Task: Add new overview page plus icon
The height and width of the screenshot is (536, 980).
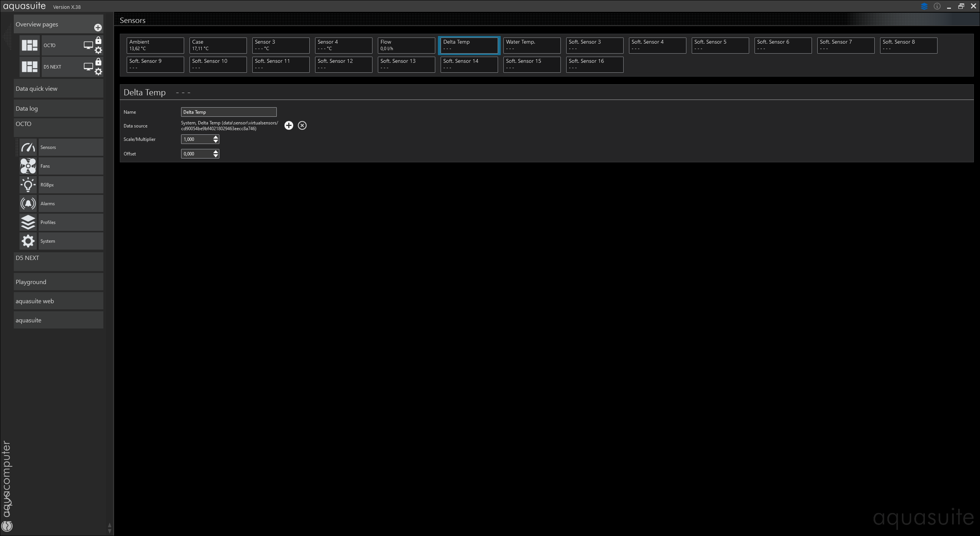Action: (98, 28)
